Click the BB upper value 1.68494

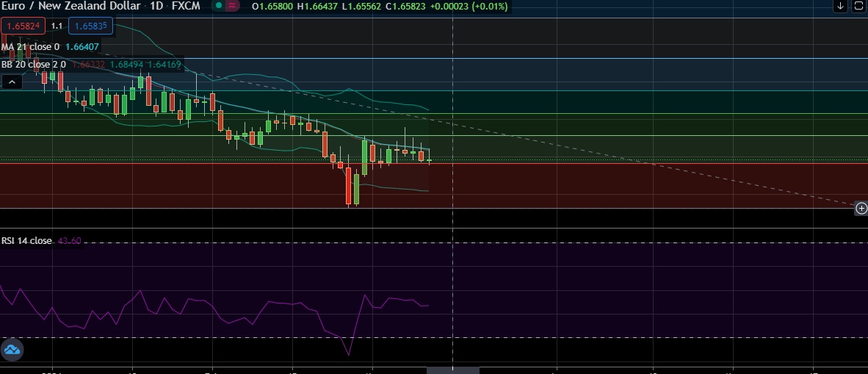(x=127, y=64)
